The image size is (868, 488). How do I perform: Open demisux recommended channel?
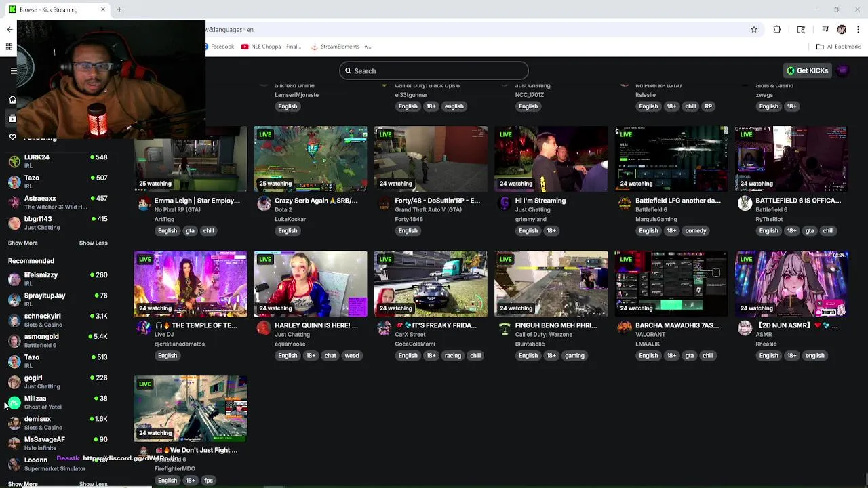click(x=58, y=423)
